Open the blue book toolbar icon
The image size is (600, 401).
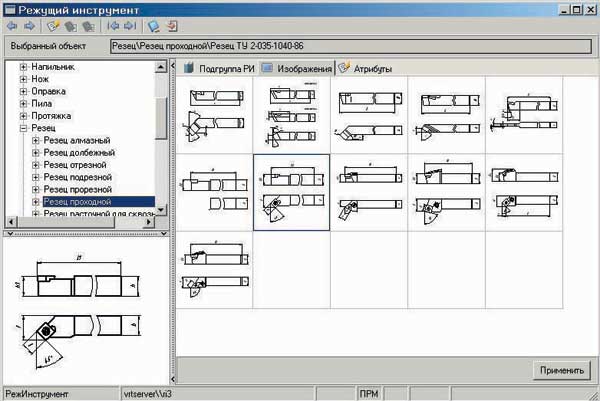click(x=153, y=27)
